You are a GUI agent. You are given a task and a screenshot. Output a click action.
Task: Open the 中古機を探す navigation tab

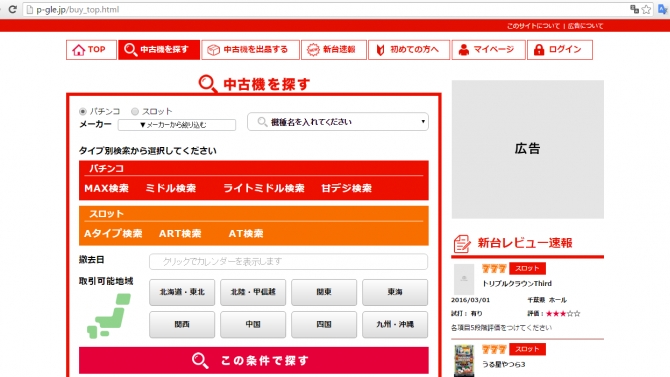coord(159,50)
